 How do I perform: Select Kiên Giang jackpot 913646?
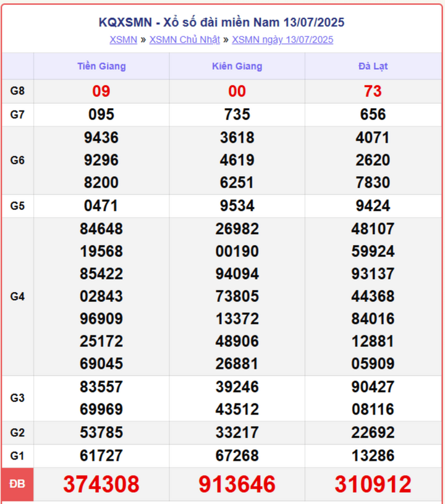click(237, 484)
